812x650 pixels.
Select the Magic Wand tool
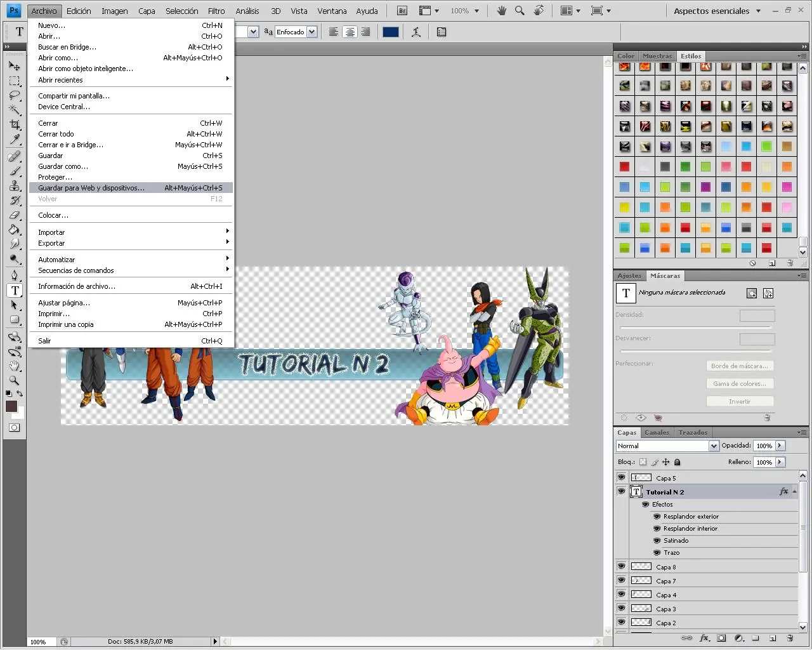(x=15, y=110)
